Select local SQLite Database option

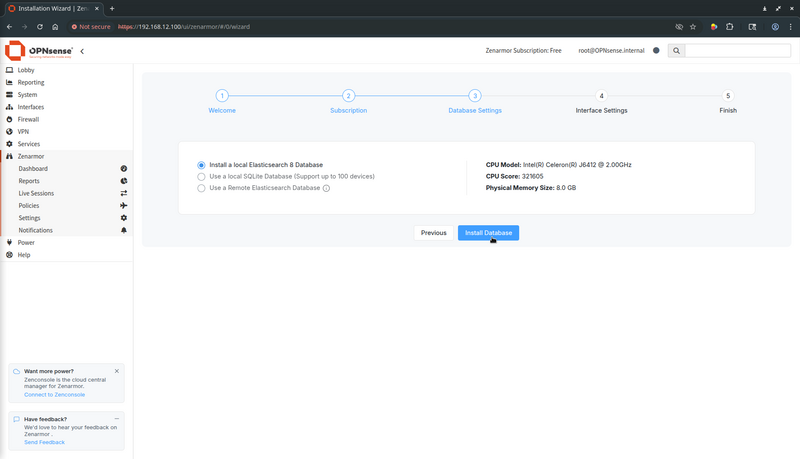[201, 176]
